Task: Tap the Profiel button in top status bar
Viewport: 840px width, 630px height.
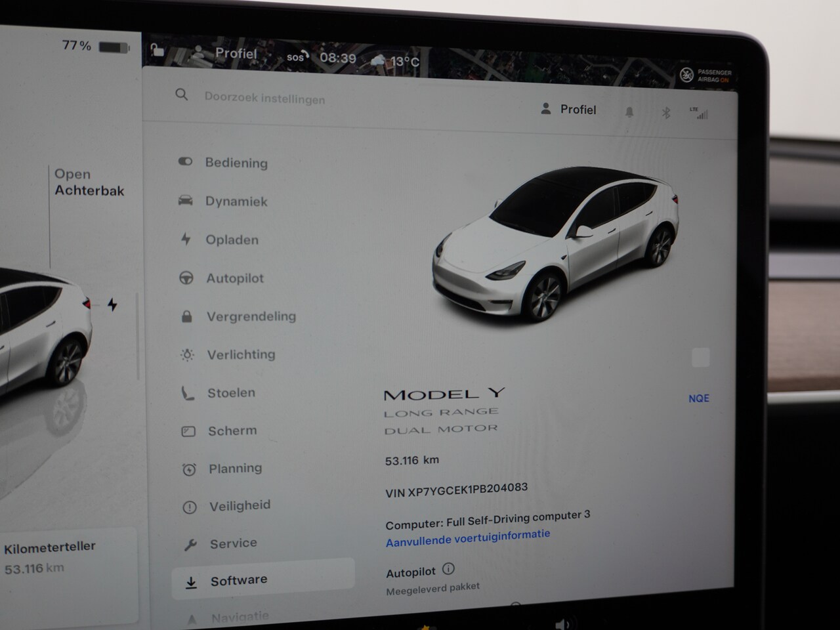Action: (223, 53)
